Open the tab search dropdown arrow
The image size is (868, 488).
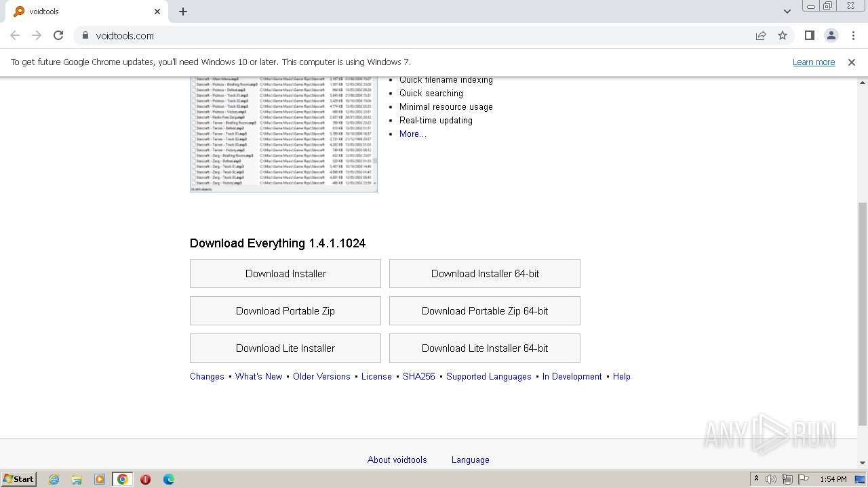click(787, 12)
